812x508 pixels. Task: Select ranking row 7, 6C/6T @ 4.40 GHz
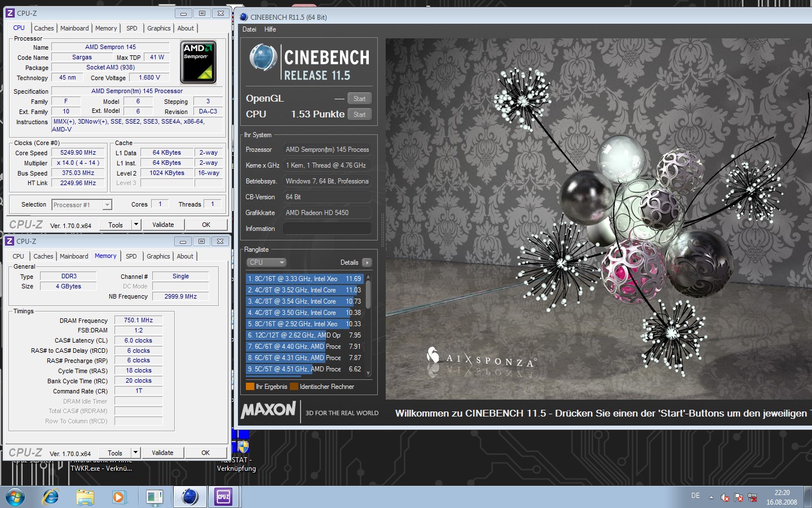point(304,347)
